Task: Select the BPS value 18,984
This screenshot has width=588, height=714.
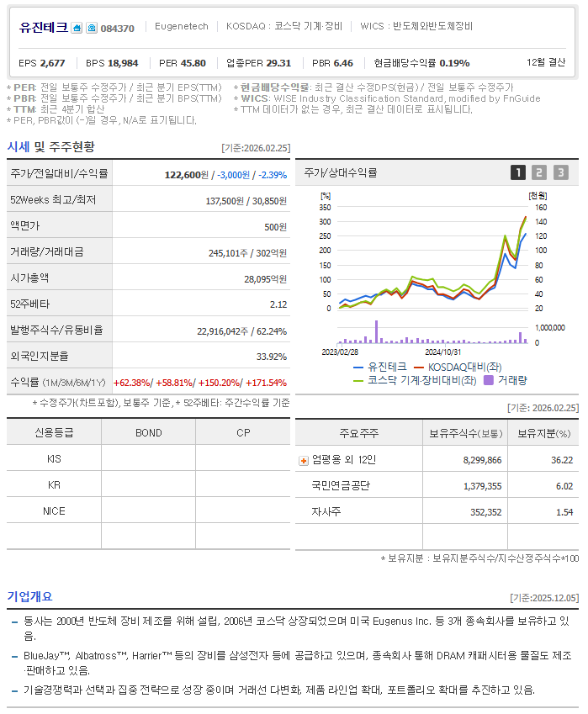Action: tap(123, 63)
